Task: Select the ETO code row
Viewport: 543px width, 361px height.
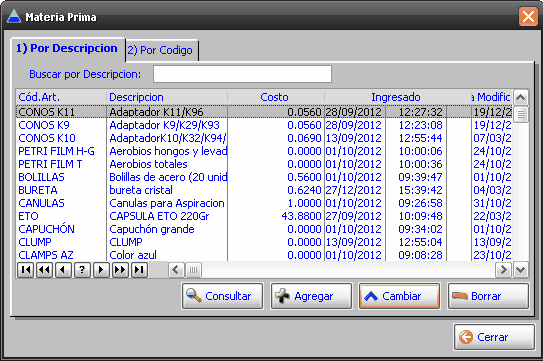Action: click(x=264, y=216)
